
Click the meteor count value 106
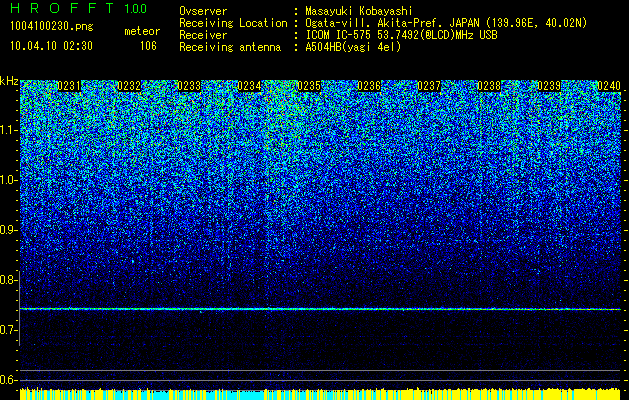click(148, 46)
